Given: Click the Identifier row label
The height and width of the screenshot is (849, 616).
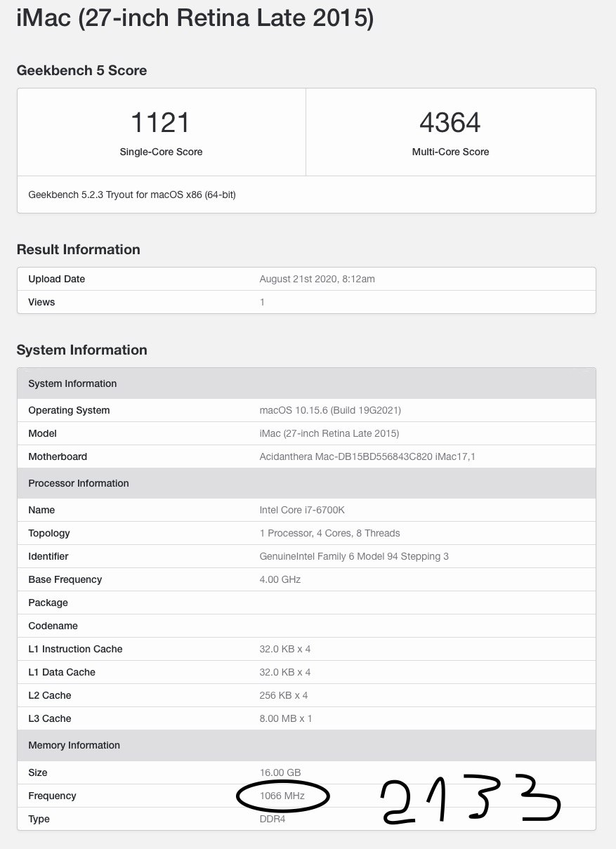Looking at the screenshot, I should (48, 556).
